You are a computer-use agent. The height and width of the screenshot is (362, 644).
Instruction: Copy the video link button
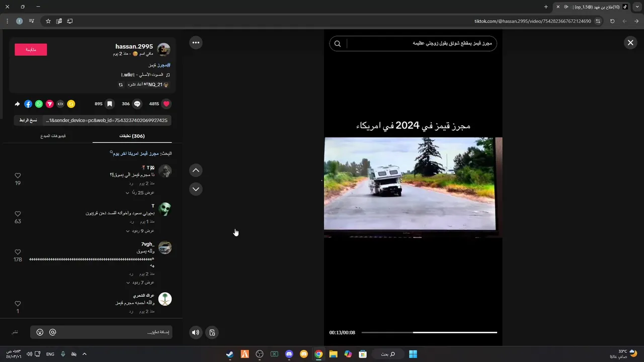pos(28,120)
